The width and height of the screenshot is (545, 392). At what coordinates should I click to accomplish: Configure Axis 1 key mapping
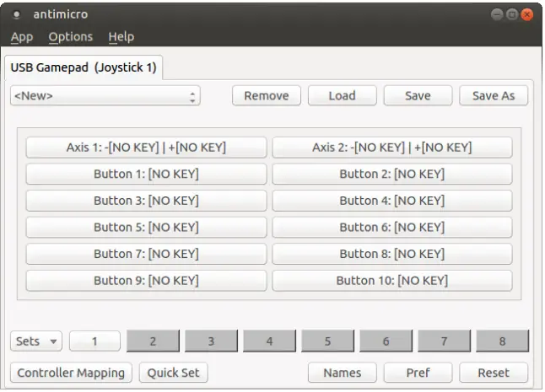pyautogui.click(x=146, y=148)
